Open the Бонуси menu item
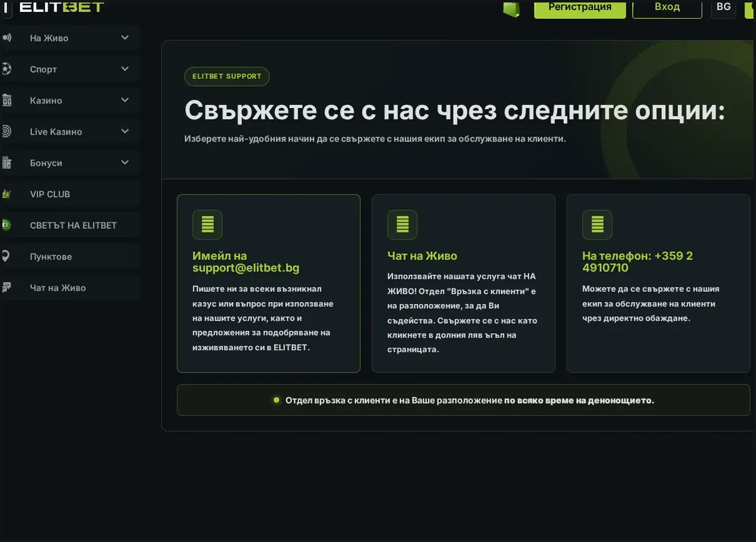The height and width of the screenshot is (542, 756). pos(70,163)
